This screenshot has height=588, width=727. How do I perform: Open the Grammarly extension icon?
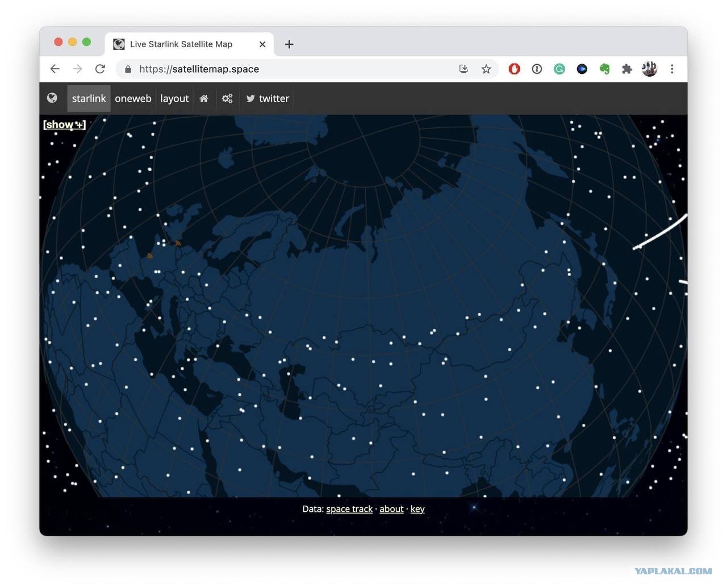click(x=559, y=69)
